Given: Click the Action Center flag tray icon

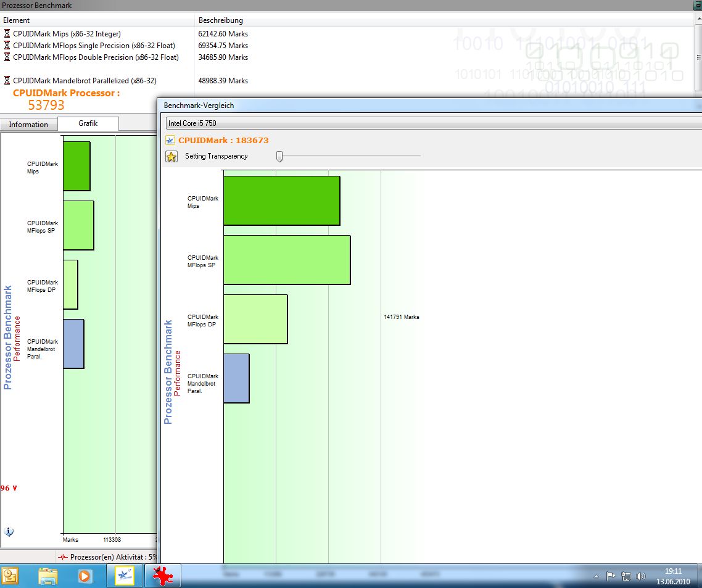Looking at the screenshot, I should tap(611, 576).
